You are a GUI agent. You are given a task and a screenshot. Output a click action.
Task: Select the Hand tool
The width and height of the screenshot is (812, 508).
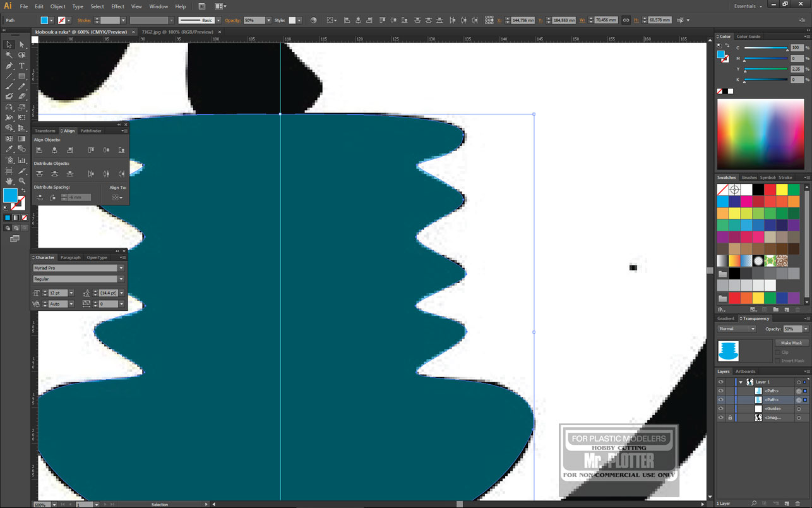click(9, 181)
